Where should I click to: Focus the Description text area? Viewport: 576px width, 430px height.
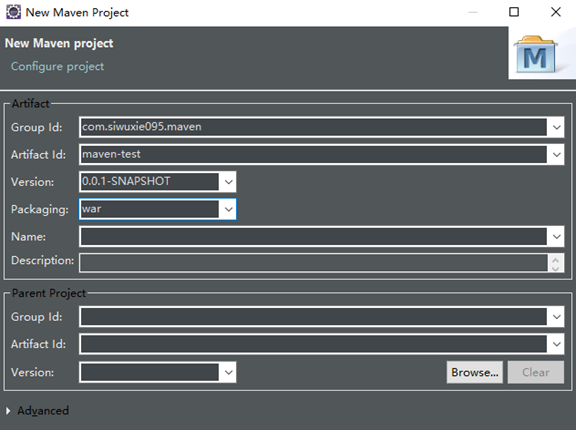point(313,263)
